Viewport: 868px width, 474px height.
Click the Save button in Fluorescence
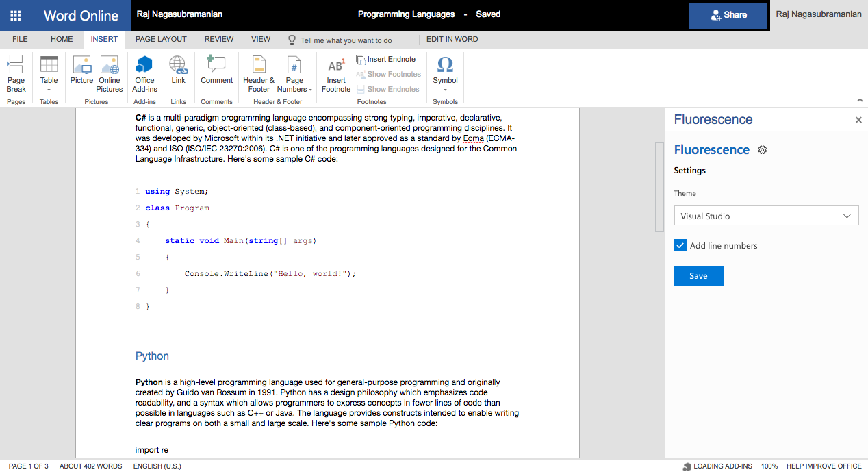[x=698, y=275]
